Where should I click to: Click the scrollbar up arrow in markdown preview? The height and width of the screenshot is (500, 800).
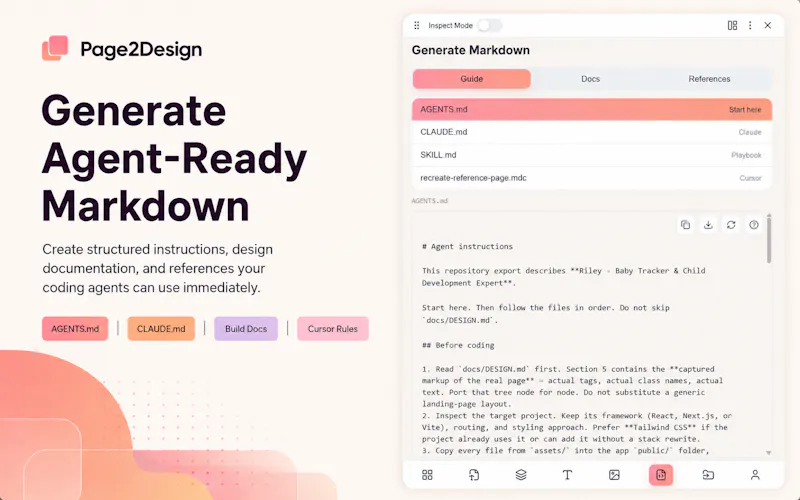769,215
